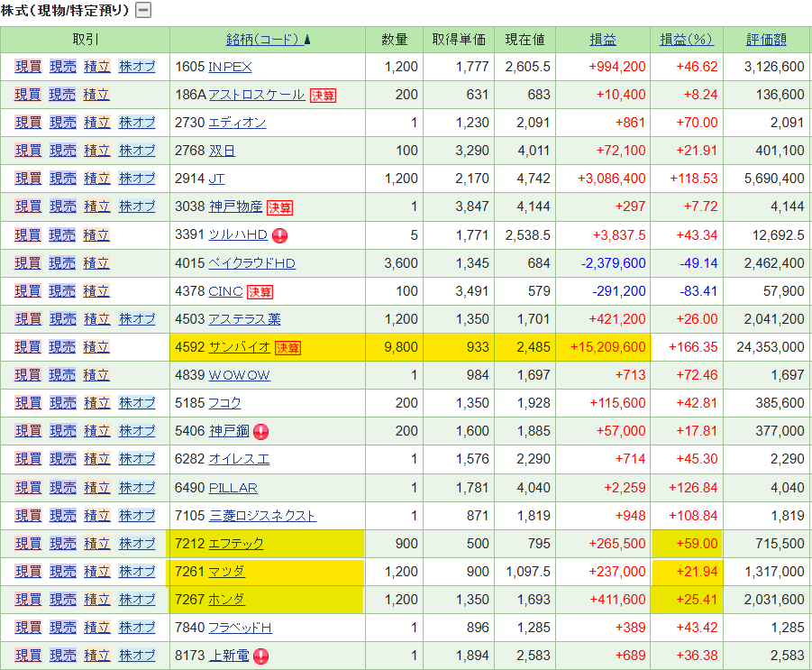812x670 pixels.
Task: Sort table by 損益 column
Action: [603, 40]
